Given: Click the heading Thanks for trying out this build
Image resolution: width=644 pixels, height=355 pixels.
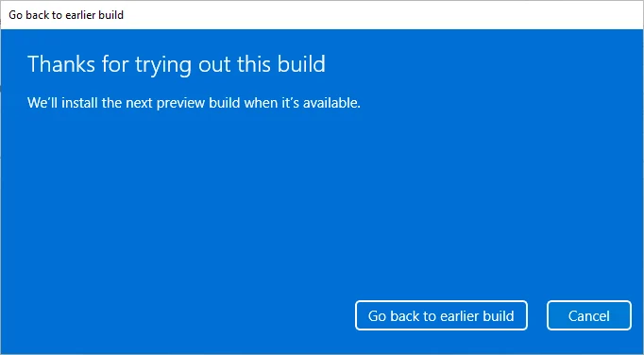Looking at the screenshot, I should pyautogui.click(x=177, y=64).
